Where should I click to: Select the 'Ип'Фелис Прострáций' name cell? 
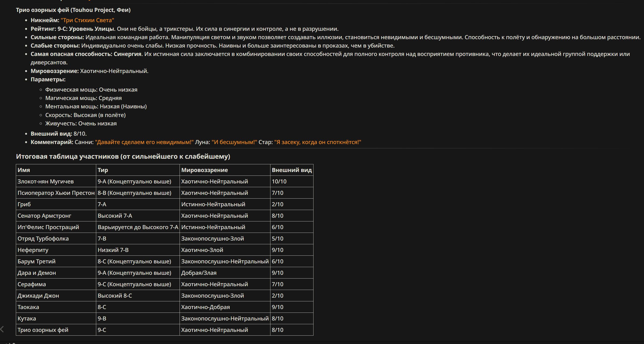pos(56,227)
